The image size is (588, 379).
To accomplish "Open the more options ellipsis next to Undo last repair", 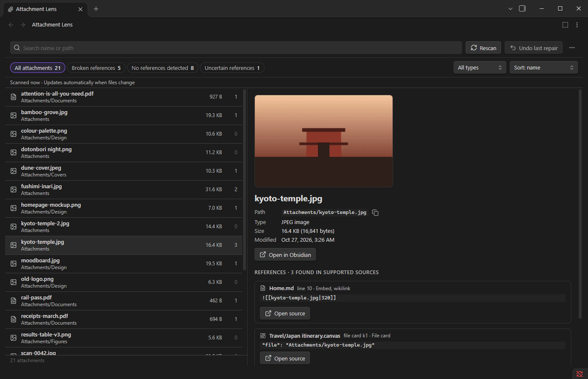I will 572,48.
